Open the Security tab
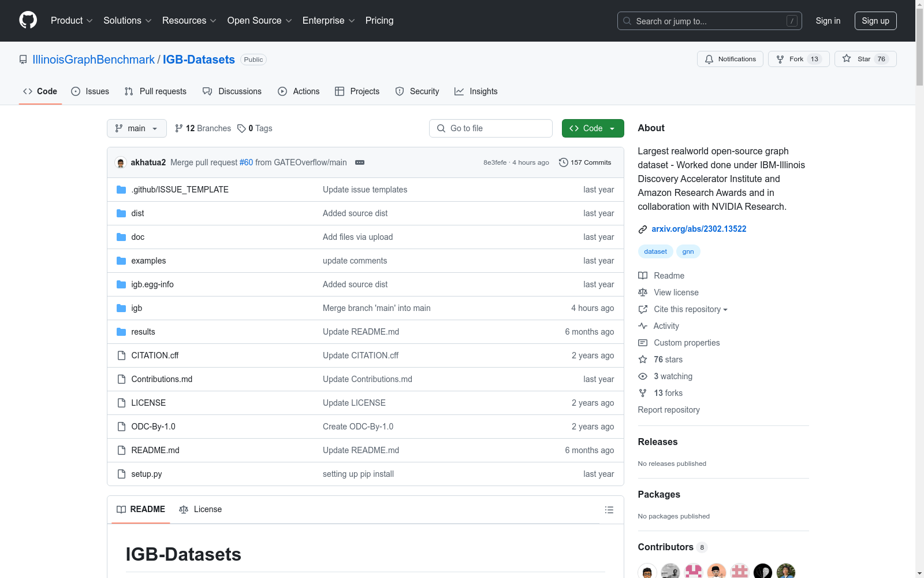Image resolution: width=924 pixels, height=578 pixels. 417,91
